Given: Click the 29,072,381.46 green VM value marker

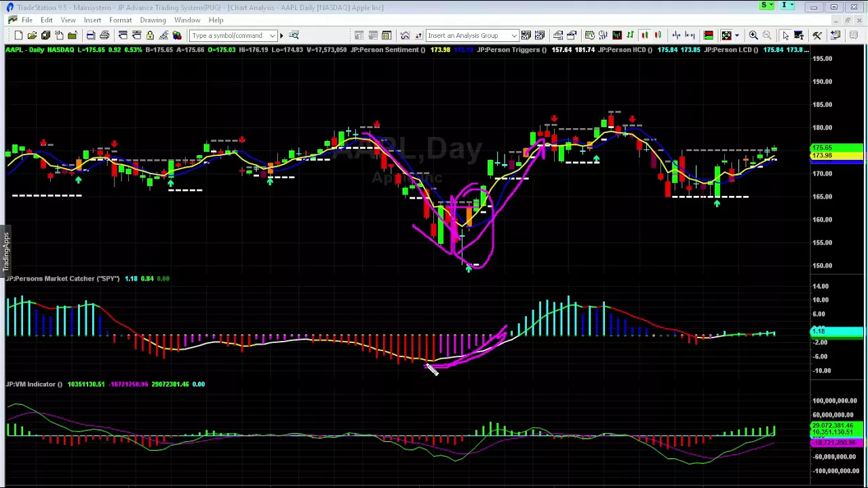Looking at the screenshot, I should tap(837, 426).
